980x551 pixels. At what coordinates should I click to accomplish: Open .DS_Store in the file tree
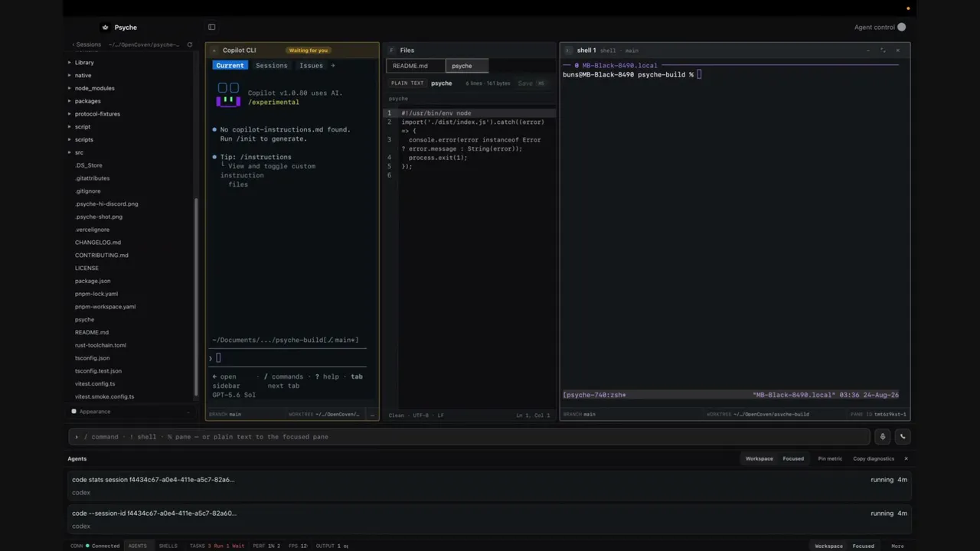(89, 165)
